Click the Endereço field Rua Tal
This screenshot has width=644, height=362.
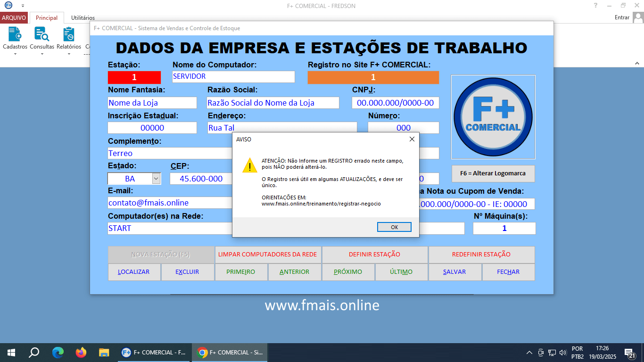tap(282, 127)
